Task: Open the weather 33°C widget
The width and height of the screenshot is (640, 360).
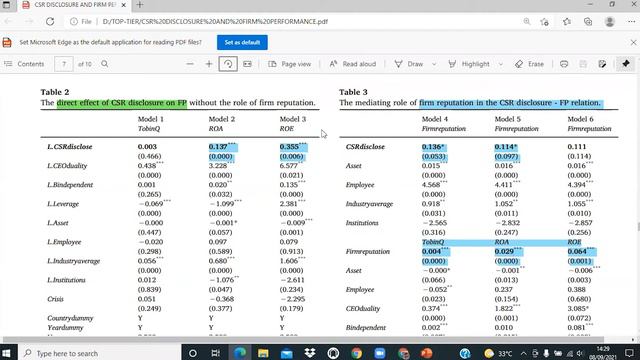Action: pos(498,353)
